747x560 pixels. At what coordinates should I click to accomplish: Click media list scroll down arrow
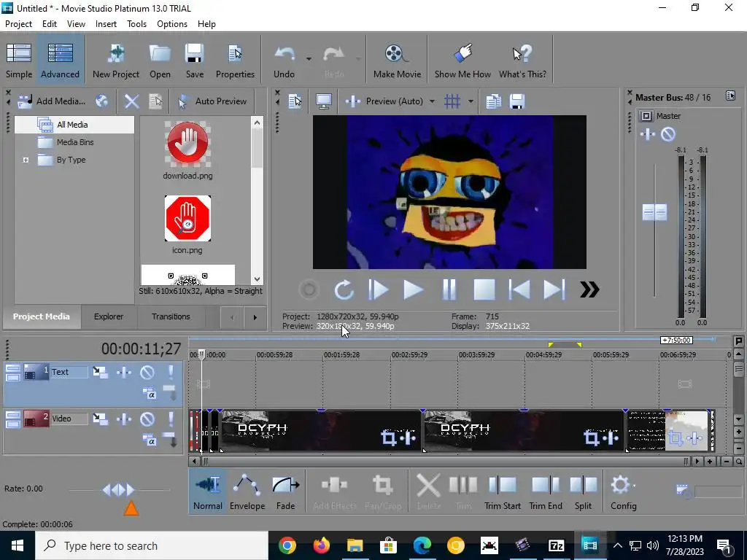tap(258, 279)
